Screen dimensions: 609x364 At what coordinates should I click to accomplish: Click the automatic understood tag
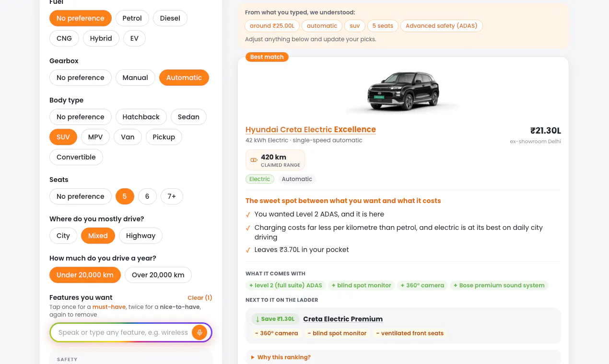coord(322,26)
